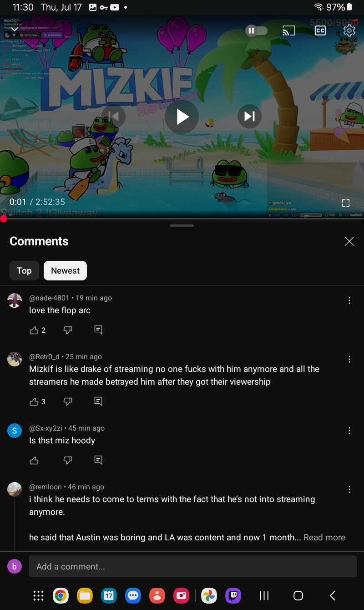Skip to the next video
364x610 pixels.
click(x=249, y=117)
